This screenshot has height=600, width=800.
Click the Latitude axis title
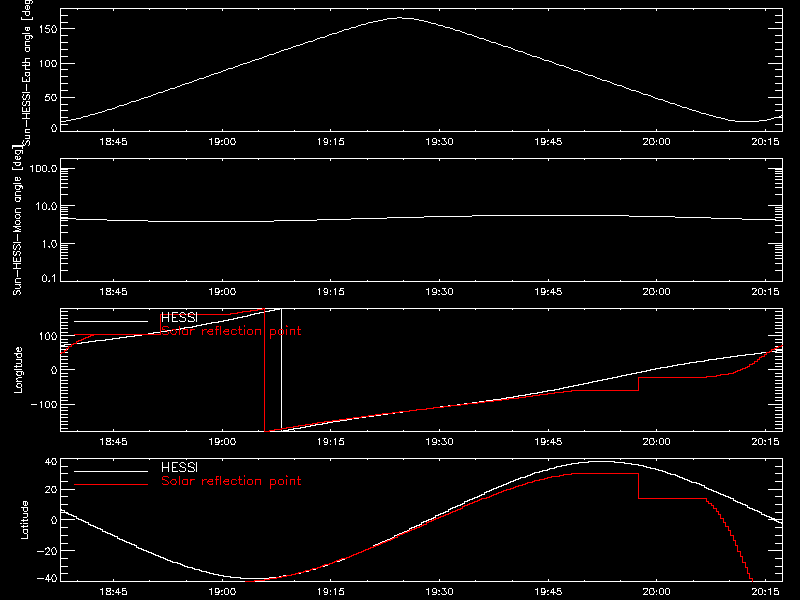pos(24,520)
